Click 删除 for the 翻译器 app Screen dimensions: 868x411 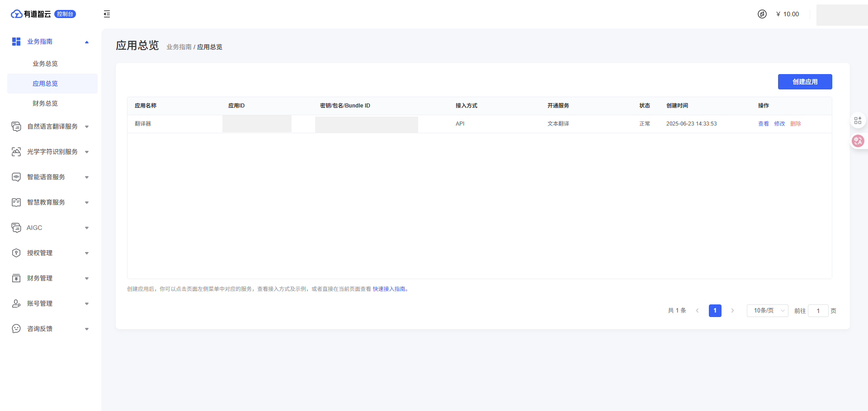(795, 124)
